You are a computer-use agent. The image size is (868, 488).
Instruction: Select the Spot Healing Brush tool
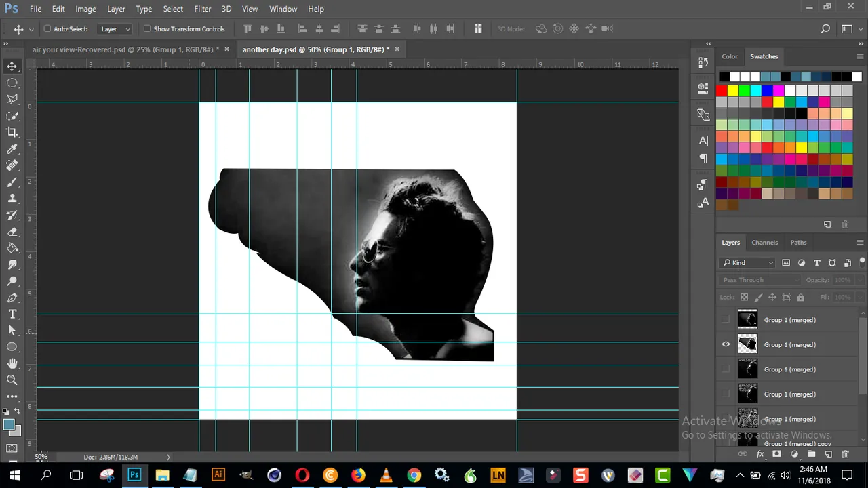[12, 165]
